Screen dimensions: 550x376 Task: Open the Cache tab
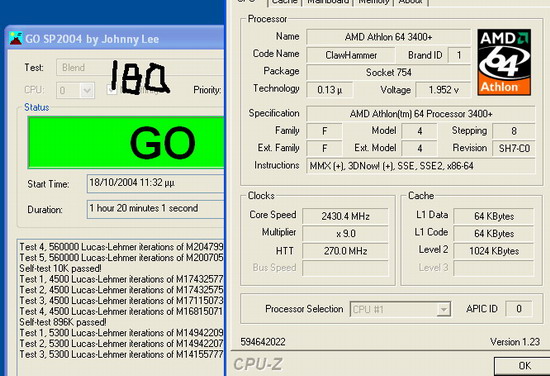(284, 2)
